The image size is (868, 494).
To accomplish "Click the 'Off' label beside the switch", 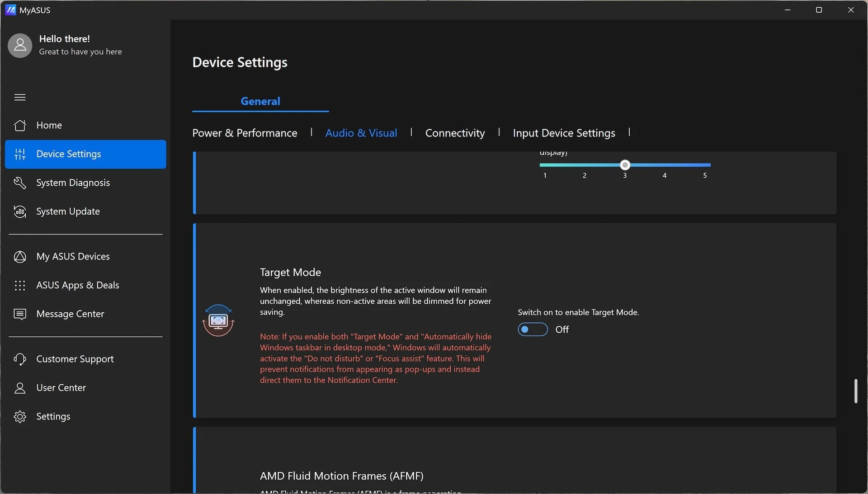I will [x=562, y=329].
